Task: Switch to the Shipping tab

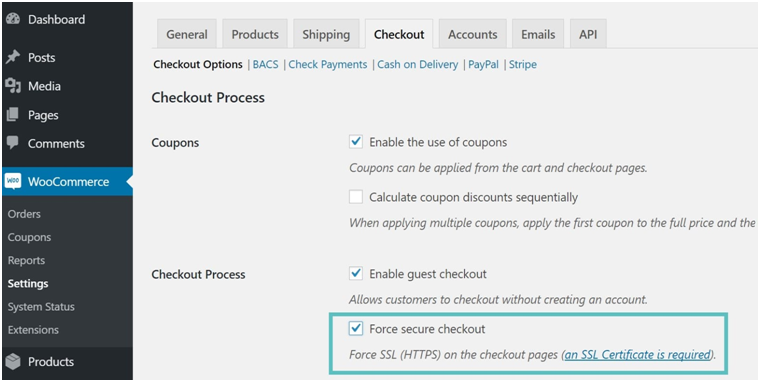Action: click(x=326, y=34)
